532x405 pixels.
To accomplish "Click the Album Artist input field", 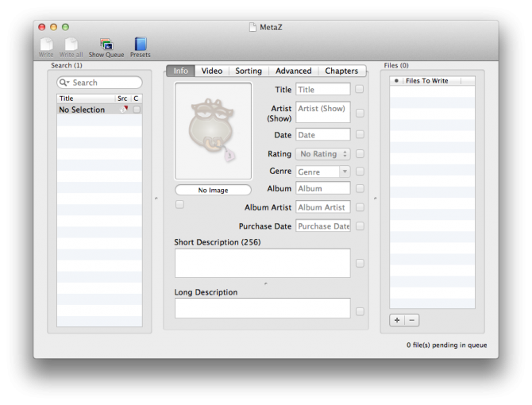I will coord(323,207).
